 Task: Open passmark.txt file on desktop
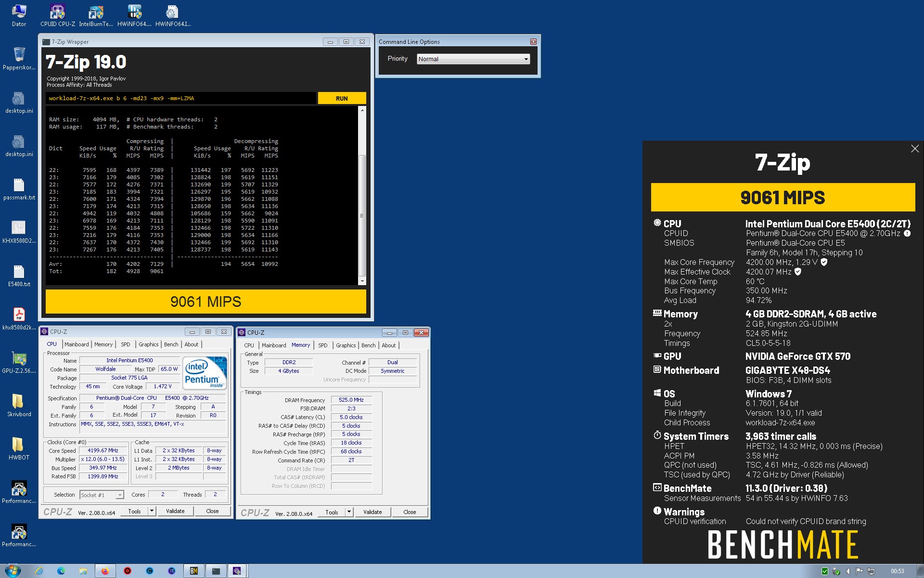point(19,188)
